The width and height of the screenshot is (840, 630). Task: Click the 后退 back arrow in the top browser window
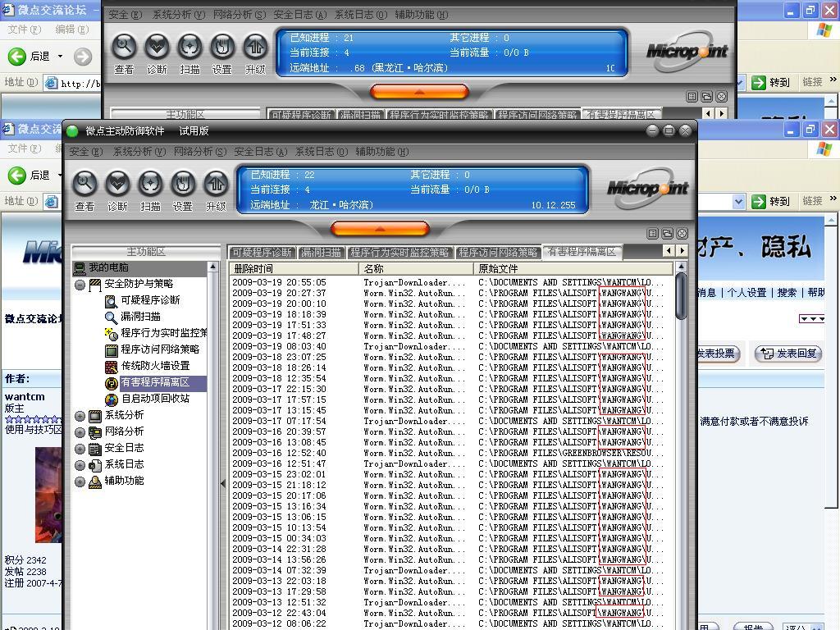17,57
